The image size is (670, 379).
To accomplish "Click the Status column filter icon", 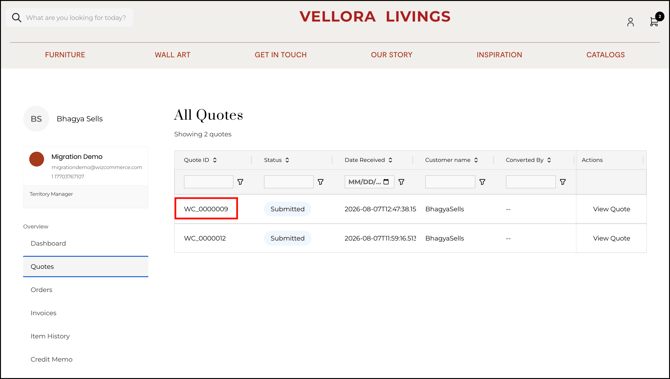I will 320,182.
